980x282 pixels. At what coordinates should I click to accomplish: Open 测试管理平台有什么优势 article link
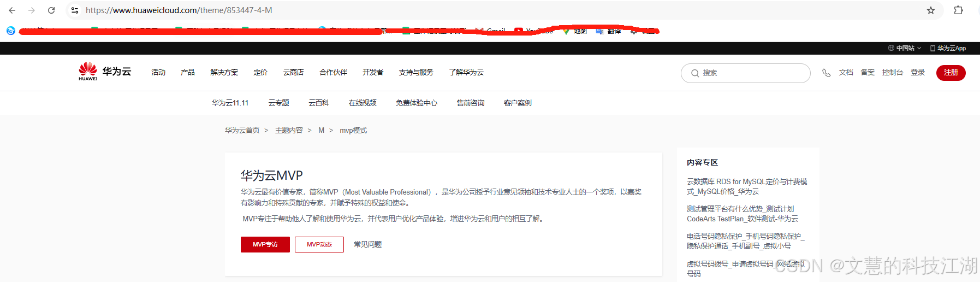pyautogui.click(x=743, y=214)
